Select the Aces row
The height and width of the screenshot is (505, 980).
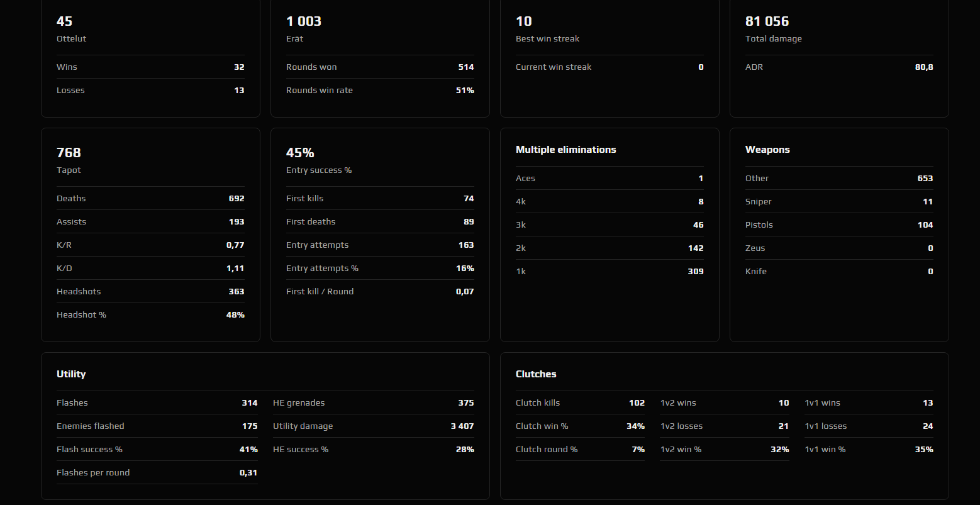609,179
